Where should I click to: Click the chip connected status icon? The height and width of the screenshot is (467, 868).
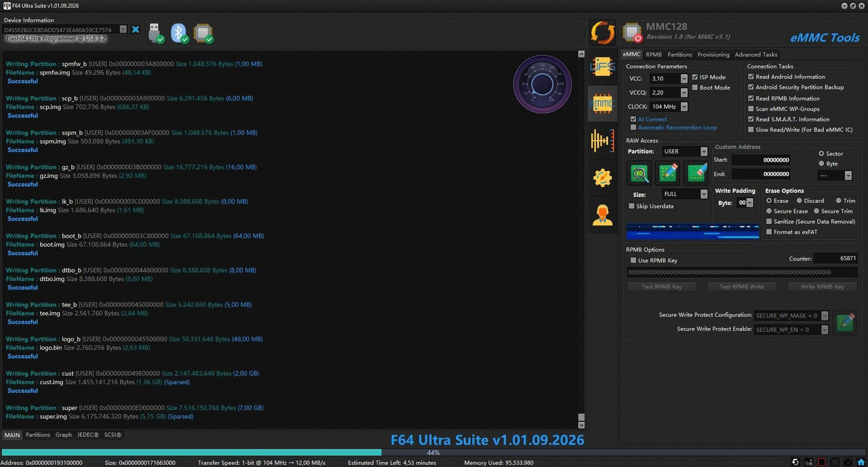click(203, 33)
